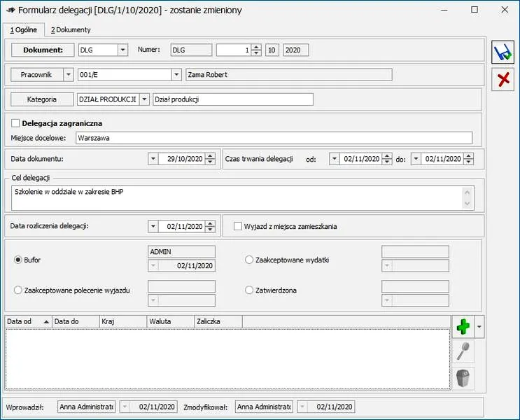Set status to Zatwierdzona
The width and height of the screenshot is (520, 420).
point(249,290)
